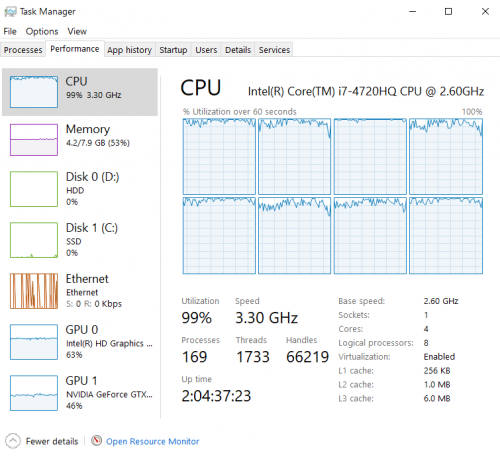Click the L2 cache value 1.0 MB
Viewport: 500px width, 457px height.
[437, 384]
